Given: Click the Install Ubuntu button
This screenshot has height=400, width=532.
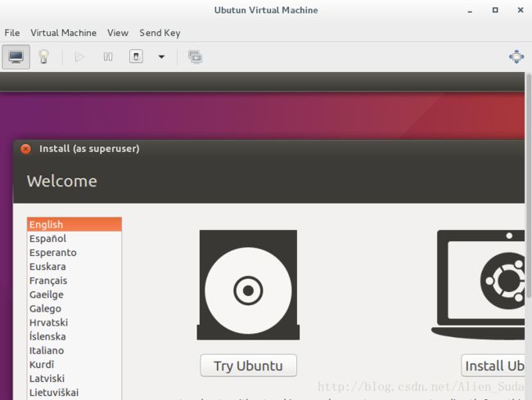Looking at the screenshot, I should 493,366.
